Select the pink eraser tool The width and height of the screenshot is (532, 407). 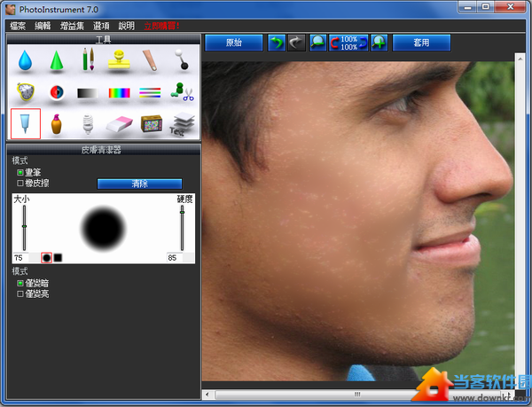(x=119, y=124)
